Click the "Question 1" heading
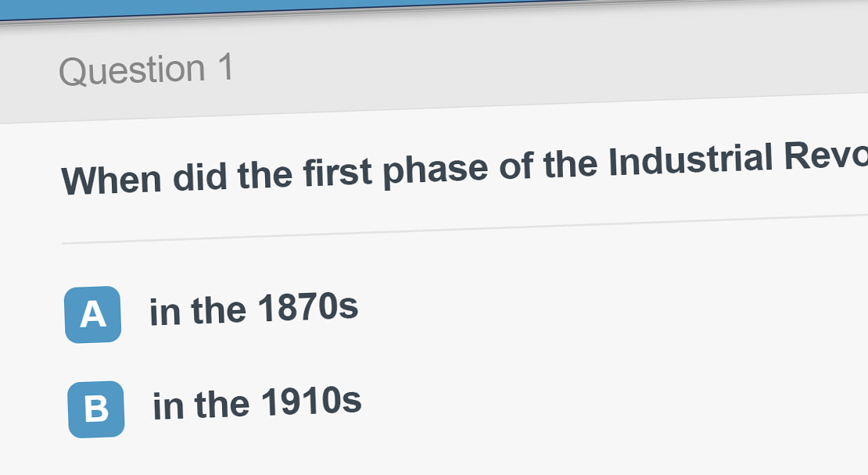The image size is (868, 475). pyautogui.click(x=146, y=70)
